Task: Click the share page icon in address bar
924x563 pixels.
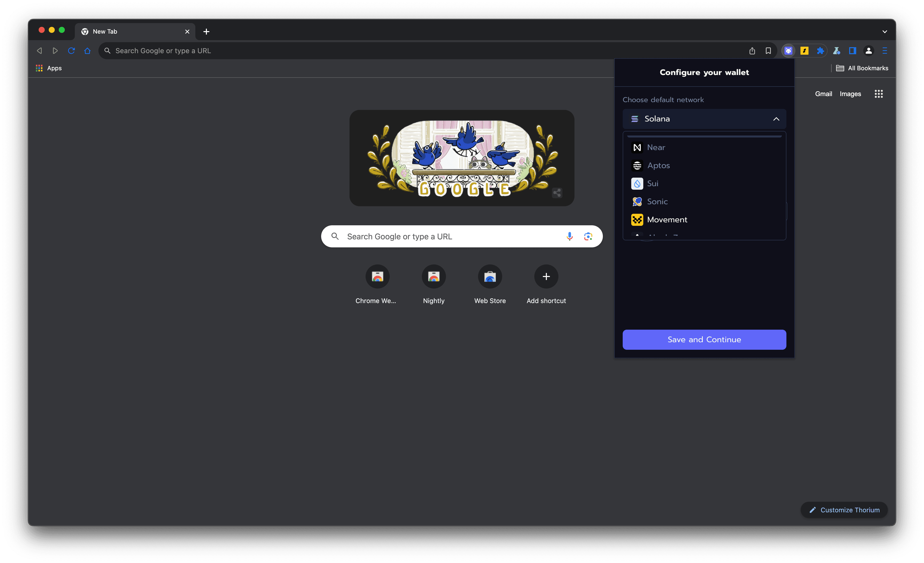Action: [752, 51]
